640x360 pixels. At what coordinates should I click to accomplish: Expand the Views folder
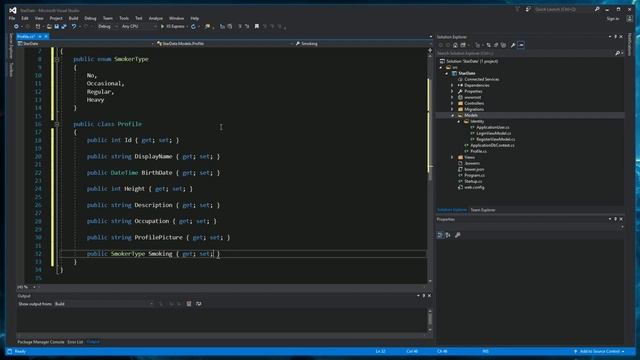tap(452, 157)
